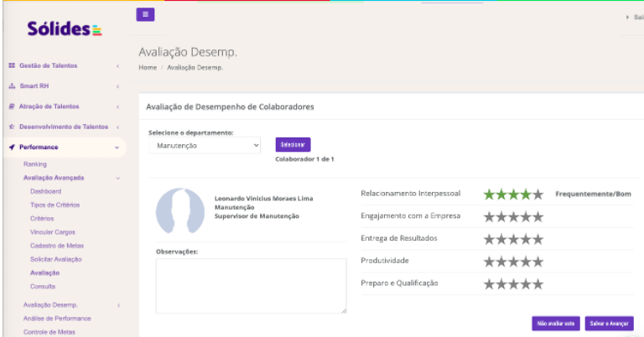Give Produtividade three stars
644x337 pixels.
[513, 262]
